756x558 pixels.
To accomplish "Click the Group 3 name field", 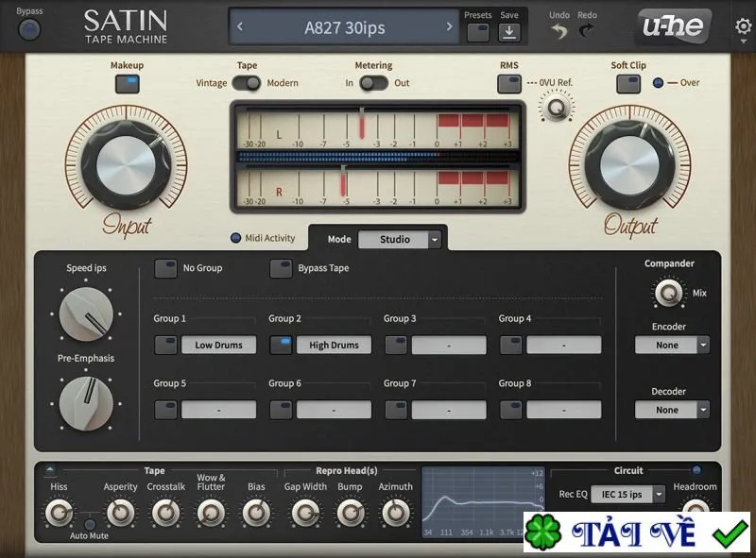I will point(449,345).
